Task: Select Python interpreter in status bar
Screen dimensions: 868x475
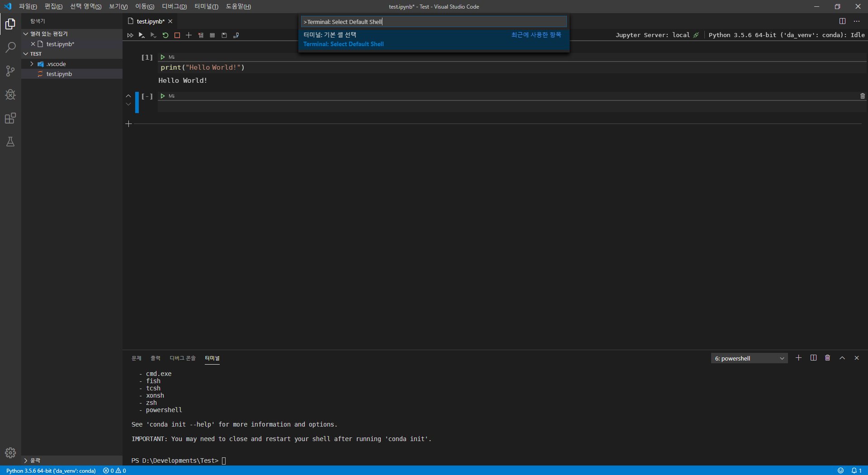Action: click(x=51, y=470)
